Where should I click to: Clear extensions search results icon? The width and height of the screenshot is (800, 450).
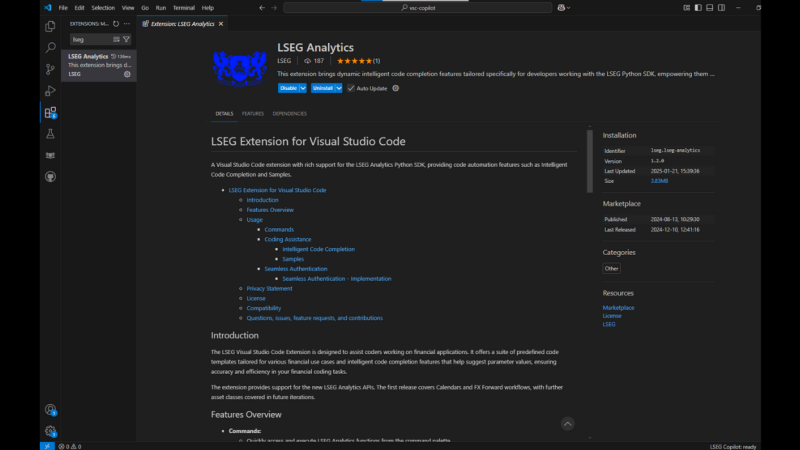click(x=116, y=39)
